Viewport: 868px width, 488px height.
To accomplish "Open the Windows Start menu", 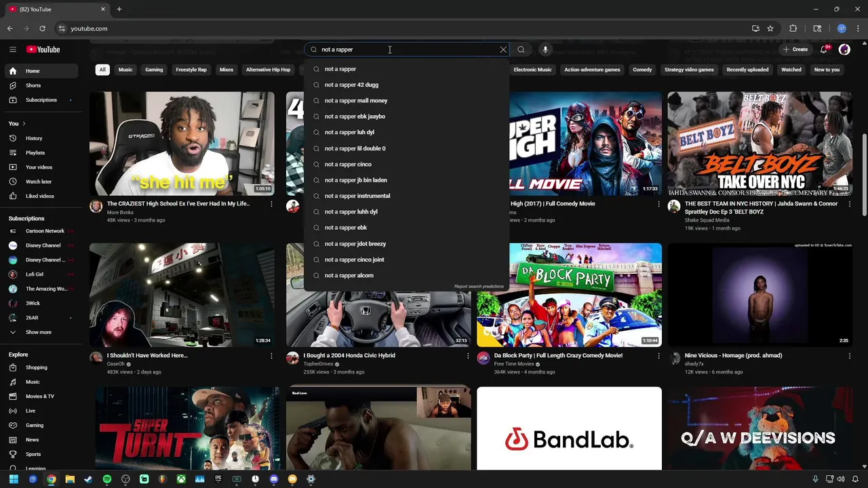I will coord(14,479).
